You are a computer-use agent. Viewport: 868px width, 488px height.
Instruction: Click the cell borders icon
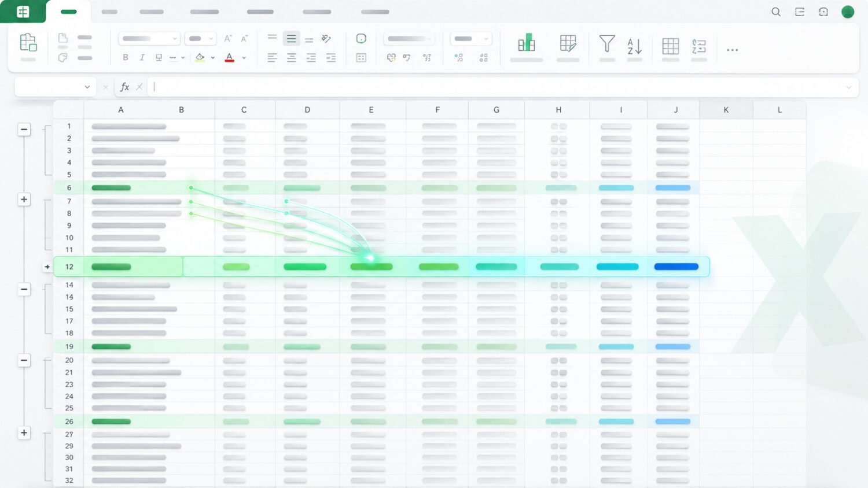tap(172, 57)
